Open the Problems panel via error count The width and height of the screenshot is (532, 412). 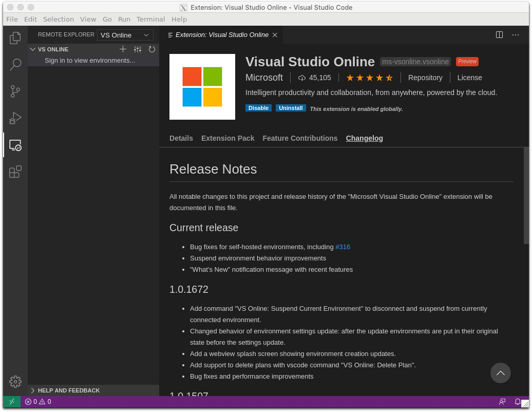[38, 402]
